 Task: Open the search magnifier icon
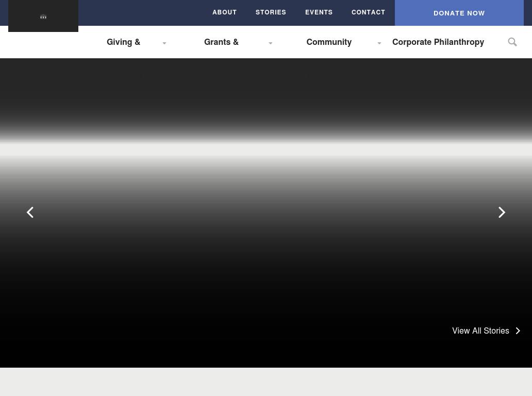click(512, 42)
